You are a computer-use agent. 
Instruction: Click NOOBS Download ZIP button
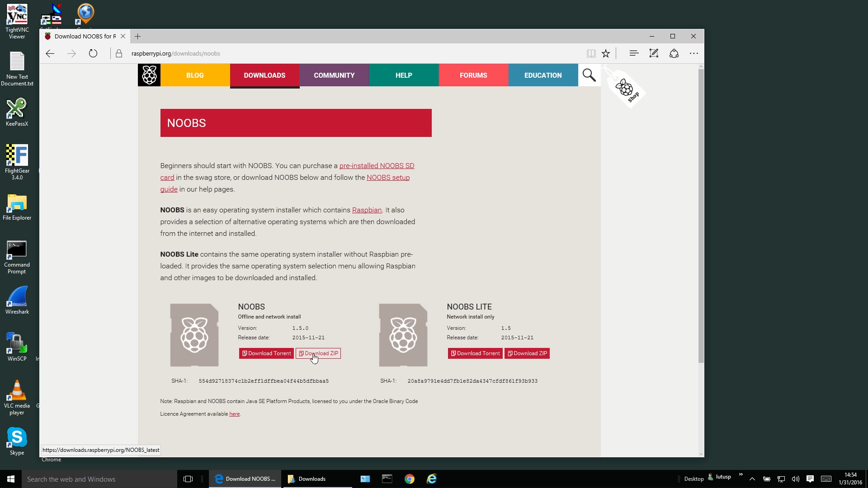click(318, 353)
